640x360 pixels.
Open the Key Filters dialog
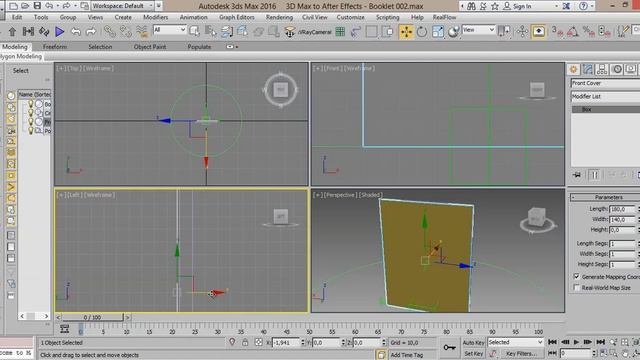pyautogui.click(x=521, y=353)
